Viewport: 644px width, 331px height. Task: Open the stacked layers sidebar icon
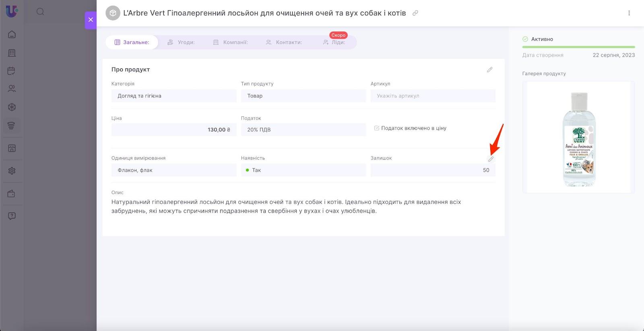(x=12, y=126)
